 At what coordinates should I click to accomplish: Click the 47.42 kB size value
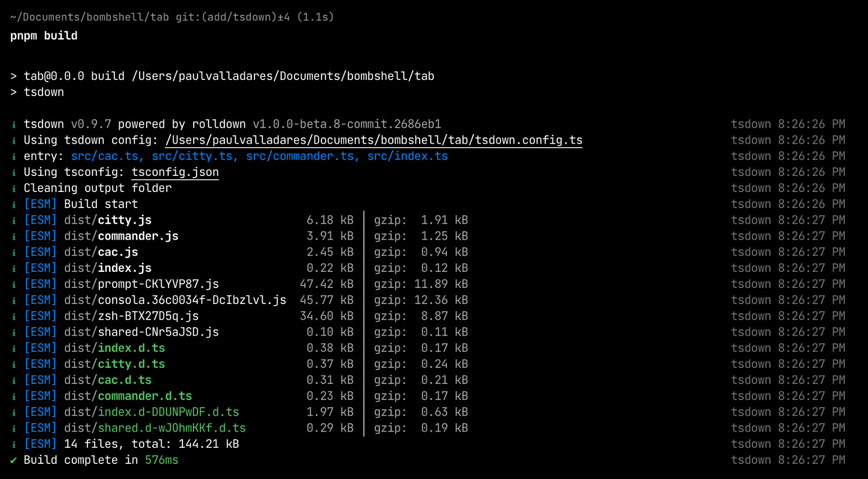click(x=327, y=284)
